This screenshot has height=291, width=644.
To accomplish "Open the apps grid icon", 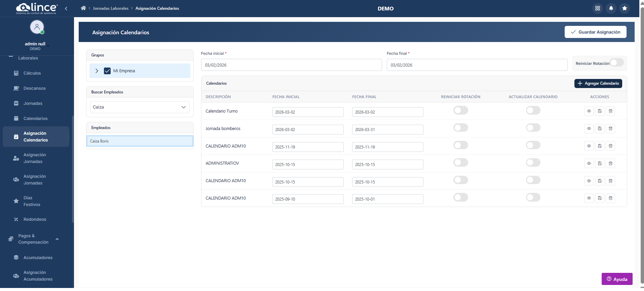I will click(x=598, y=8).
